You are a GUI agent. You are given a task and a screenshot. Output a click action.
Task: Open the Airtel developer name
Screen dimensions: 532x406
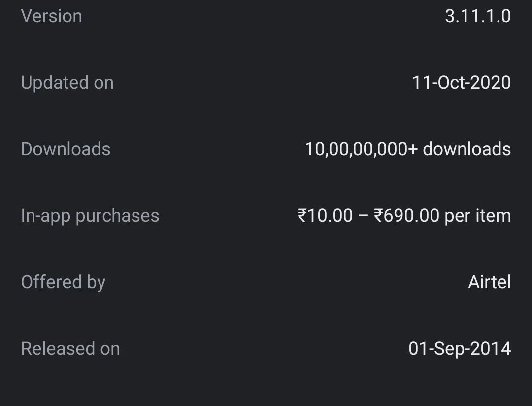tap(489, 282)
